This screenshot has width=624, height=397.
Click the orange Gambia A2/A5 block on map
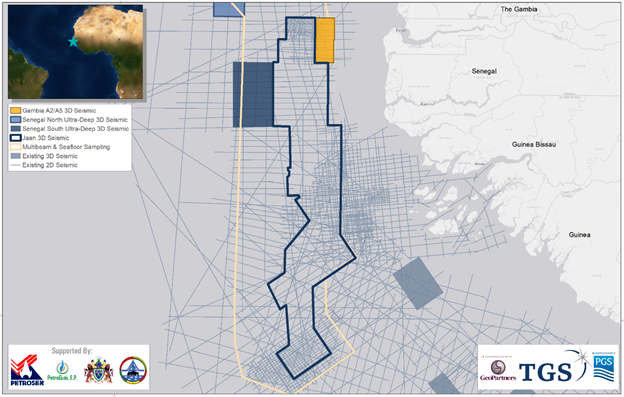pos(325,40)
